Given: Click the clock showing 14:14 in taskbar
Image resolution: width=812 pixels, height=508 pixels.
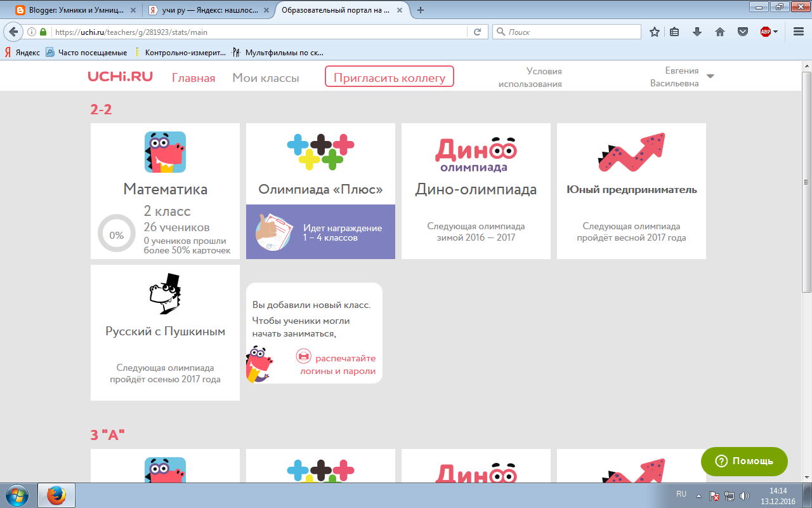Looking at the screenshot, I should click(778, 491).
